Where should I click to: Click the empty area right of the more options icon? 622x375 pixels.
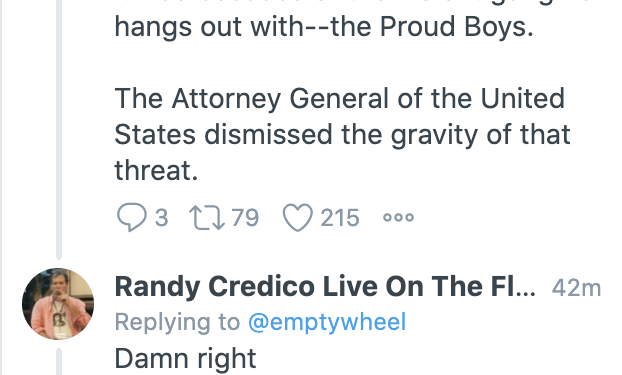516,217
